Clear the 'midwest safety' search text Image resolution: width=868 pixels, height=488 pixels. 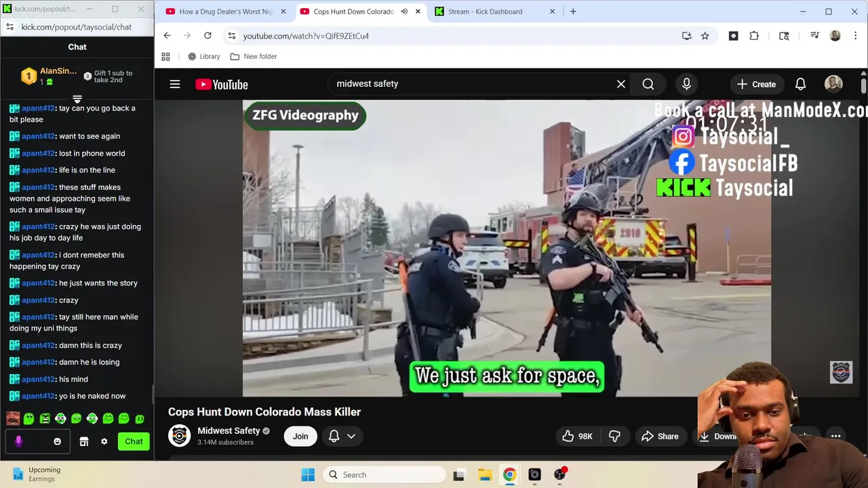point(620,84)
